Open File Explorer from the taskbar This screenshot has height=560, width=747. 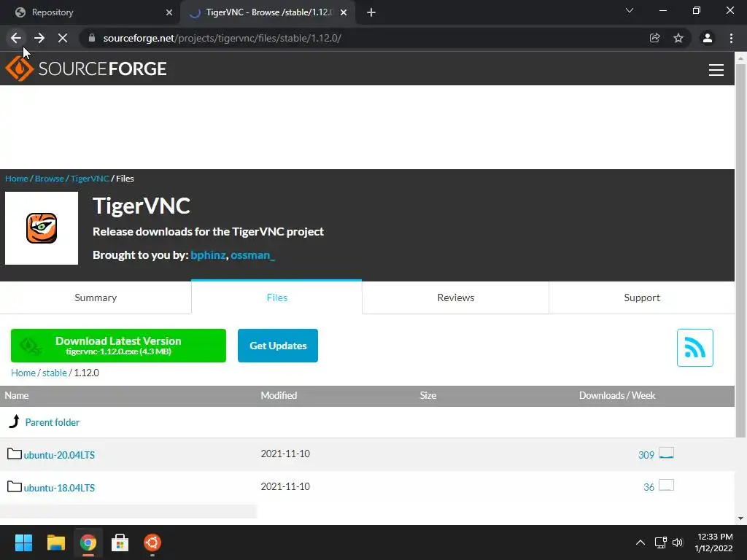[55, 542]
